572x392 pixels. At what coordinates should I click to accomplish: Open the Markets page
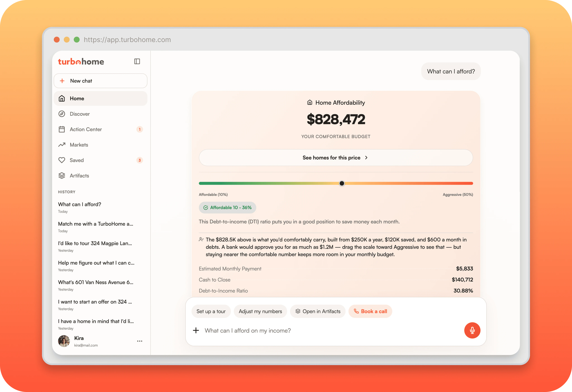coord(100,145)
